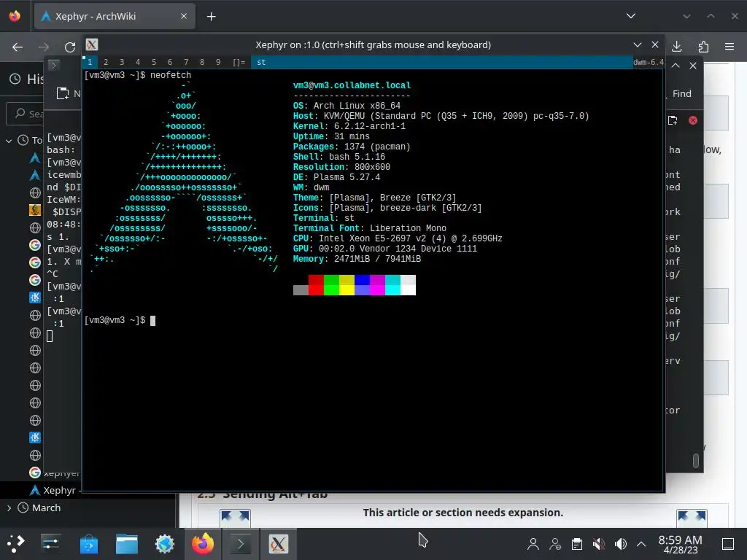Image resolution: width=747 pixels, height=560 pixels.
Task: Open the list all tabs dropdown
Action: [x=631, y=16]
